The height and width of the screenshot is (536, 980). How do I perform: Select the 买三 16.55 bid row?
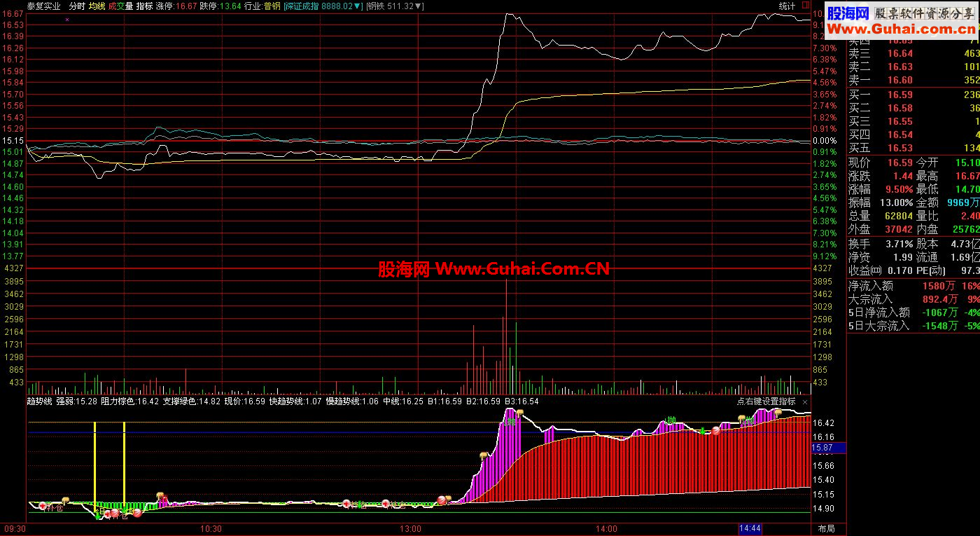click(x=913, y=121)
